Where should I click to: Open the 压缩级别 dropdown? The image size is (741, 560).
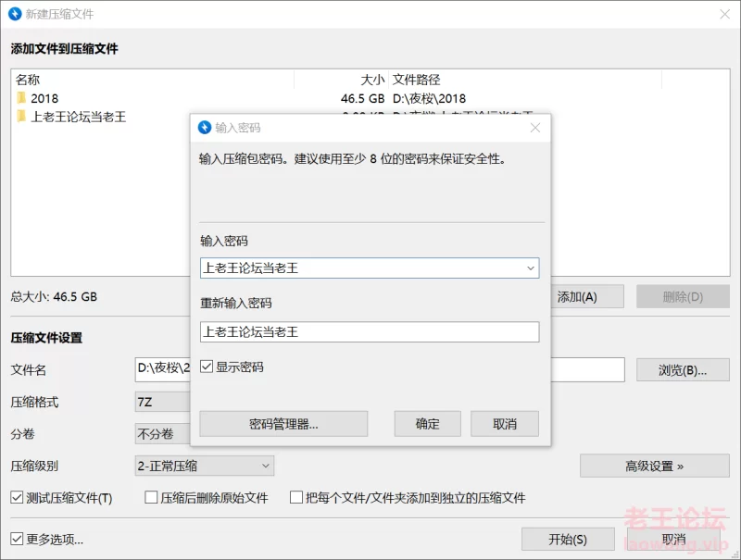click(x=206, y=466)
